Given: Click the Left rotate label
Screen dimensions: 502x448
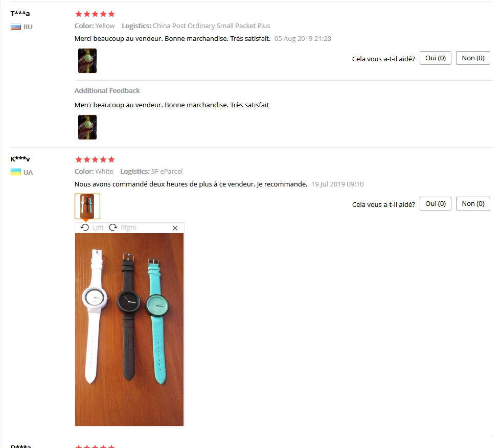Looking at the screenshot, I should (x=98, y=227).
